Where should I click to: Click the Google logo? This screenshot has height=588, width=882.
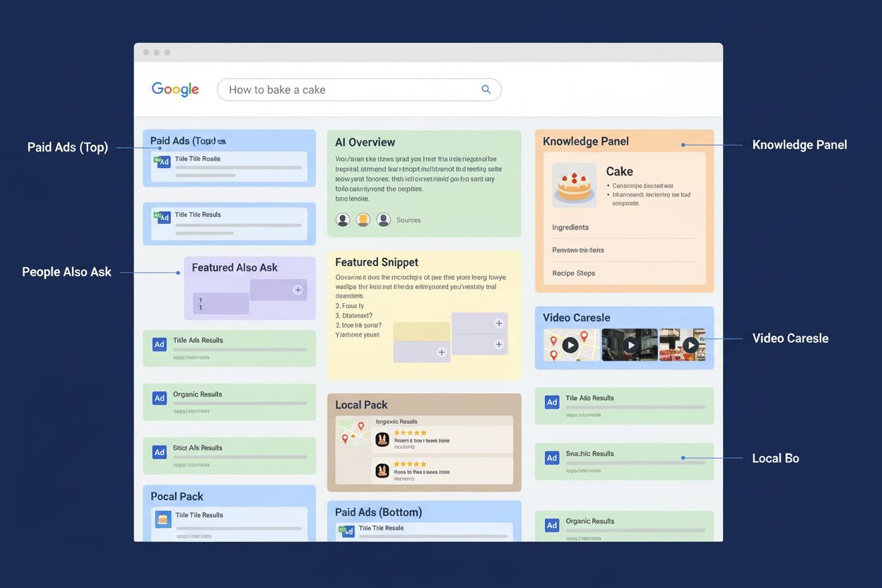pyautogui.click(x=175, y=89)
